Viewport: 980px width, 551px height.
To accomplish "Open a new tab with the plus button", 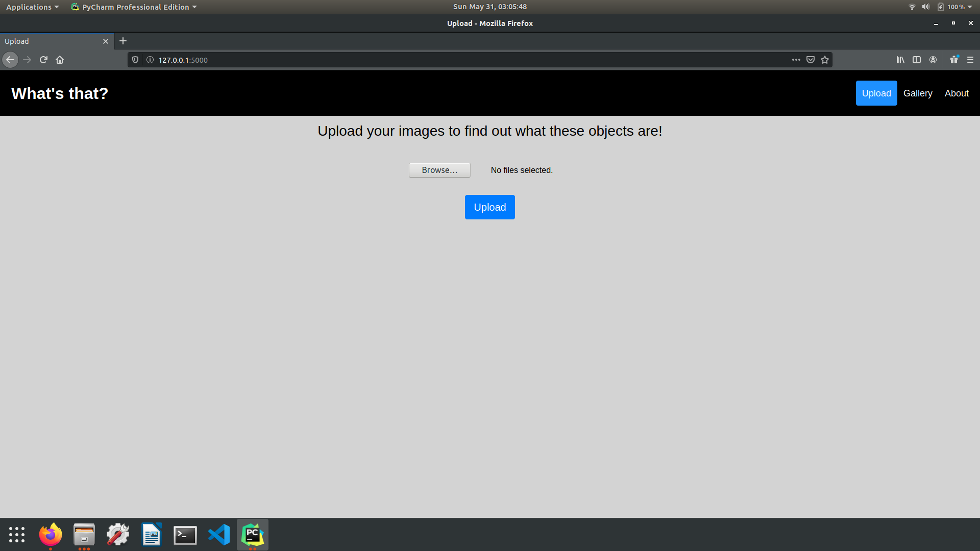I will pos(123,41).
